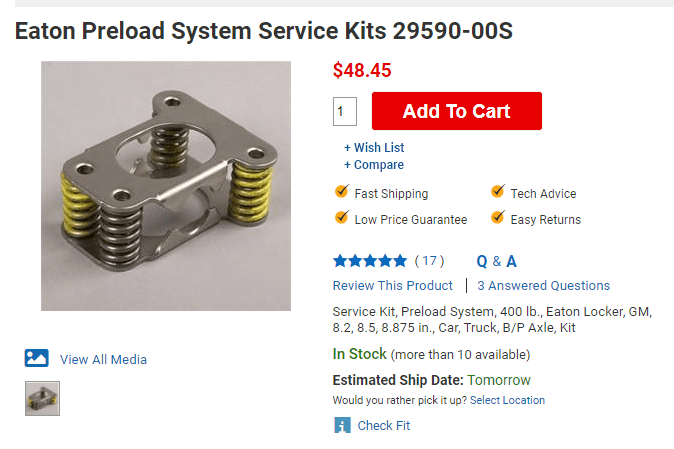Click the Check Fit link text

[x=383, y=425]
